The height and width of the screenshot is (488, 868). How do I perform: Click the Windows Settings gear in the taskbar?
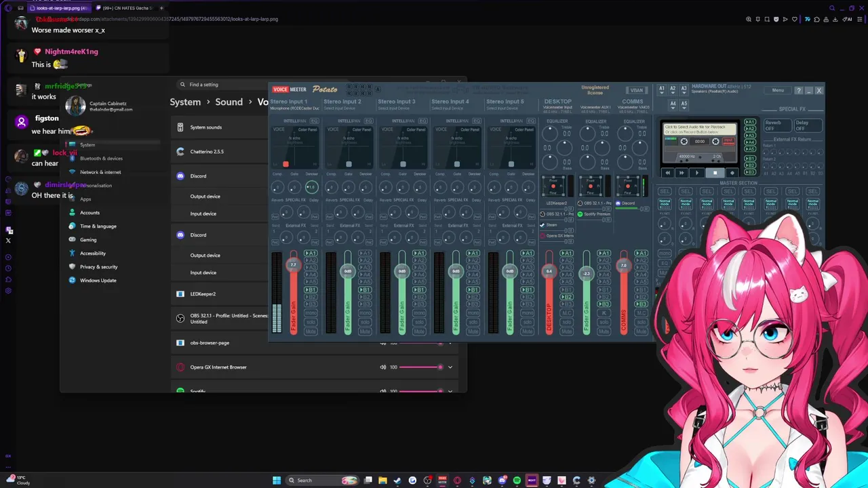591,481
